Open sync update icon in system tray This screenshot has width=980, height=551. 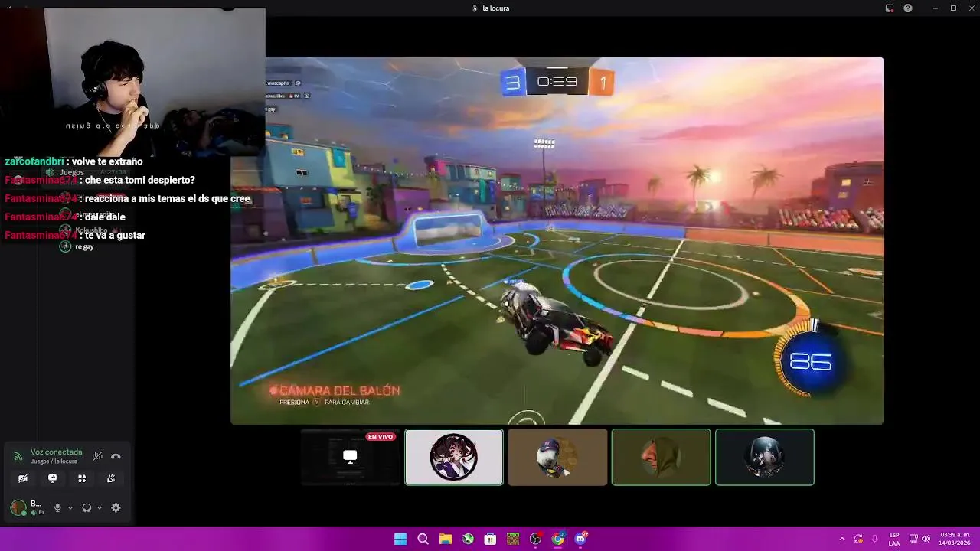pos(858,539)
